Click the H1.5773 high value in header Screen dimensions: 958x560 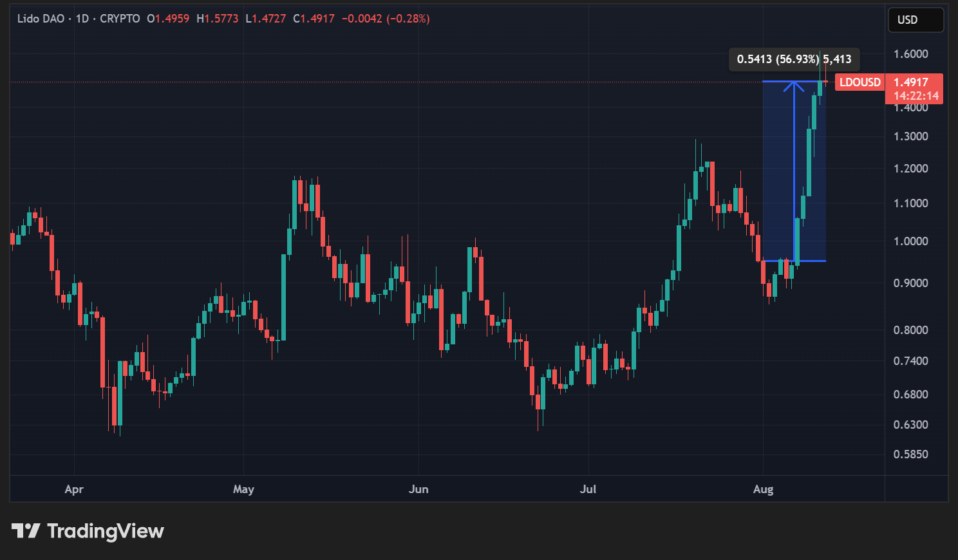217,19
